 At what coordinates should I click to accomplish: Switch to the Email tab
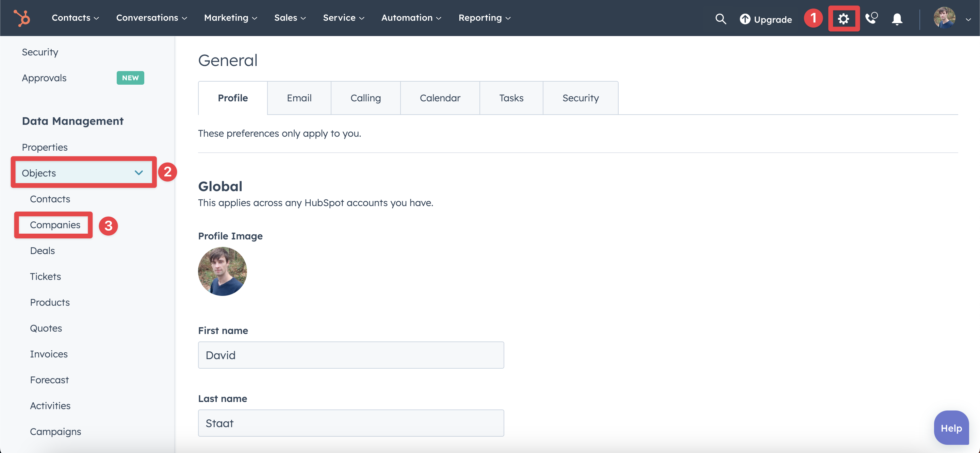coord(299,98)
